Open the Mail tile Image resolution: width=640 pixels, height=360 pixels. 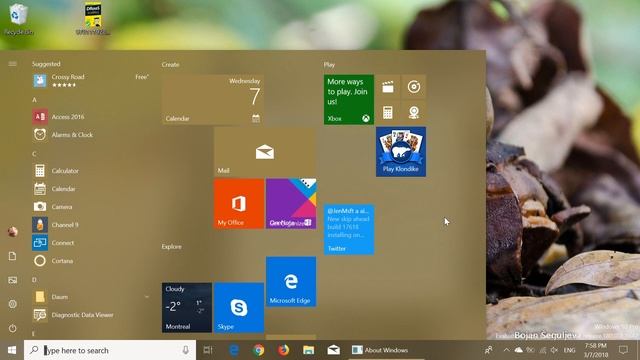click(264, 151)
